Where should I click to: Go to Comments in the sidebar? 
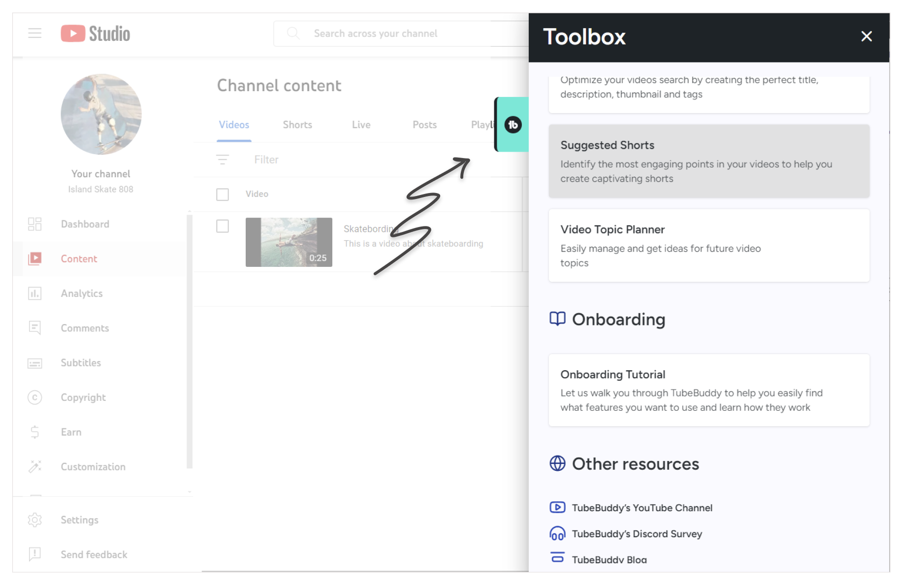pyautogui.click(x=85, y=328)
